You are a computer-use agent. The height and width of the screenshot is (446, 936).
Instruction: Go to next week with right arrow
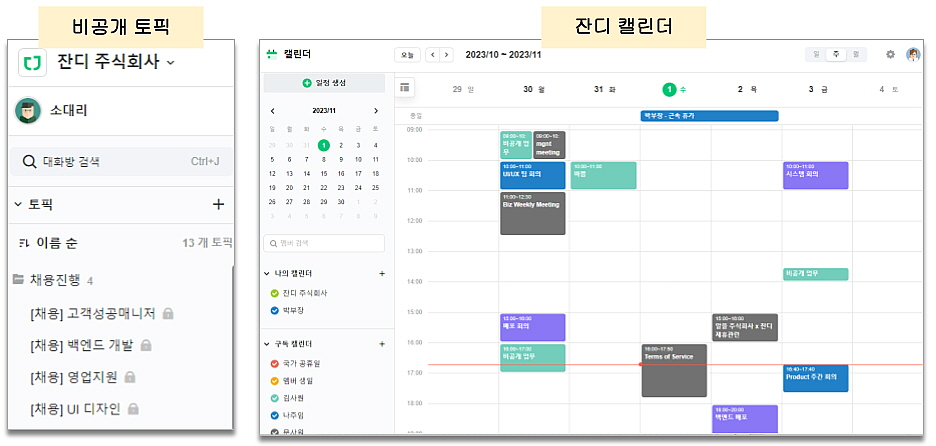click(x=445, y=55)
